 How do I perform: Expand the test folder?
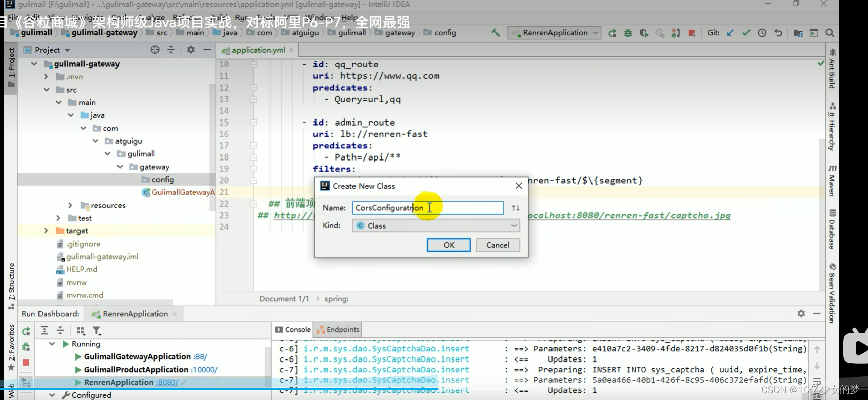pos(58,218)
